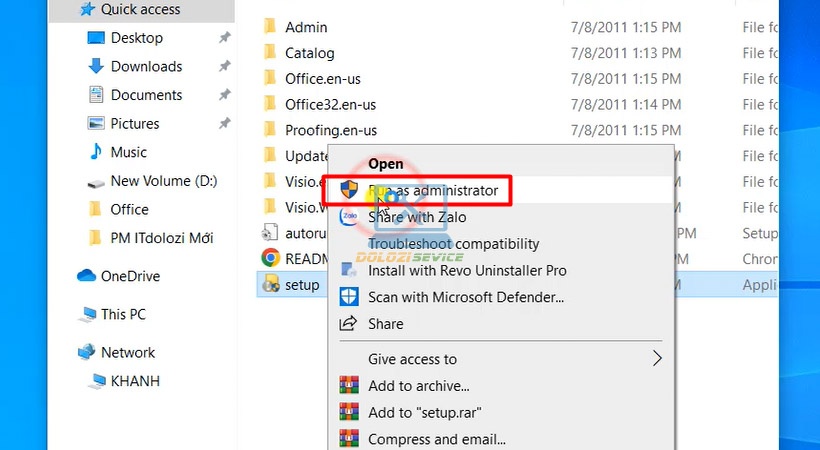Click the WinRAR icon beside Add to archive

coord(349,386)
